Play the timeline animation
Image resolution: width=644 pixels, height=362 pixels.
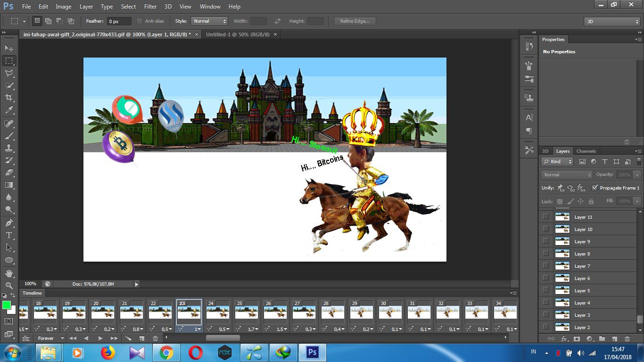(100, 338)
